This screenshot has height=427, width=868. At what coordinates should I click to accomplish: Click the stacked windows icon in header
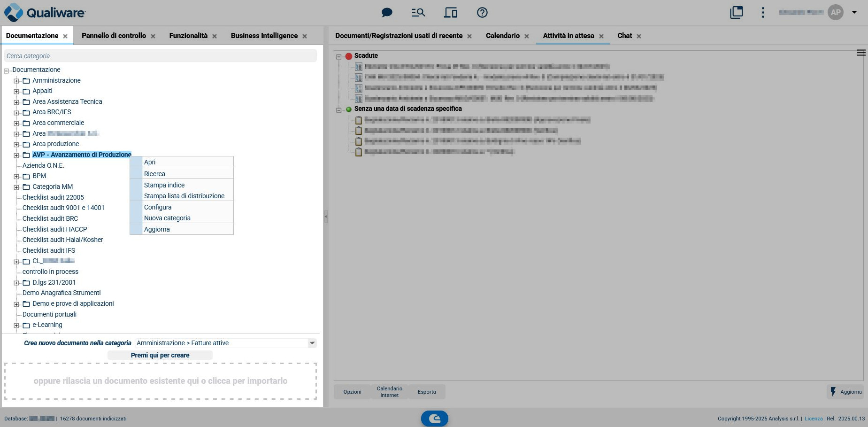(x=737, y=13)
